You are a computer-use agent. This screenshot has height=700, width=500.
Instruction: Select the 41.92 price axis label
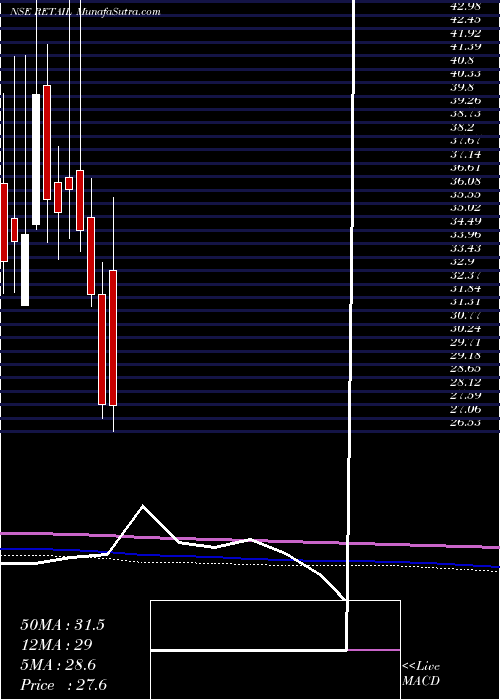click(466, 33)
